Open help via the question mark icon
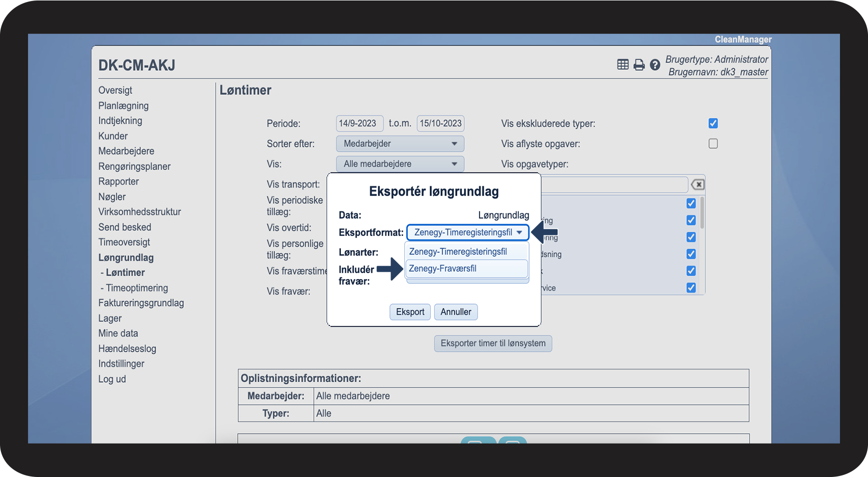The width and height of the screenshot is (868, 477). [655, 65]
